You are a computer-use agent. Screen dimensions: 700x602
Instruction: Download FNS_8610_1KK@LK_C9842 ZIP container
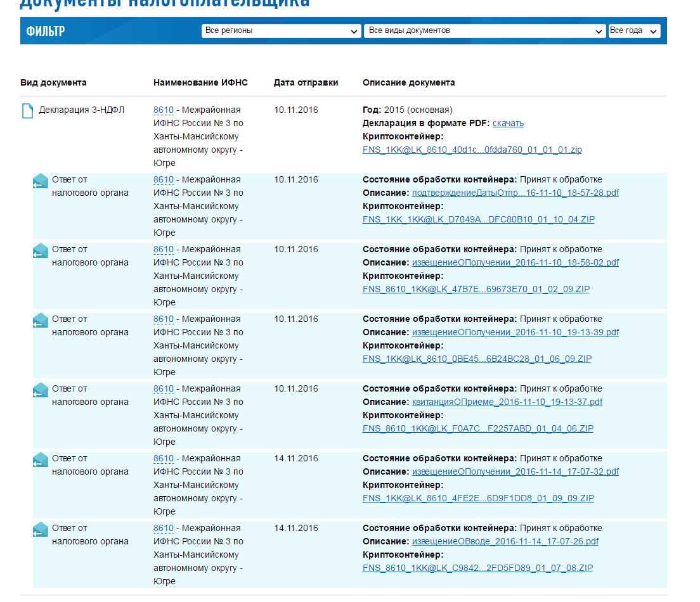coord(477,568)
